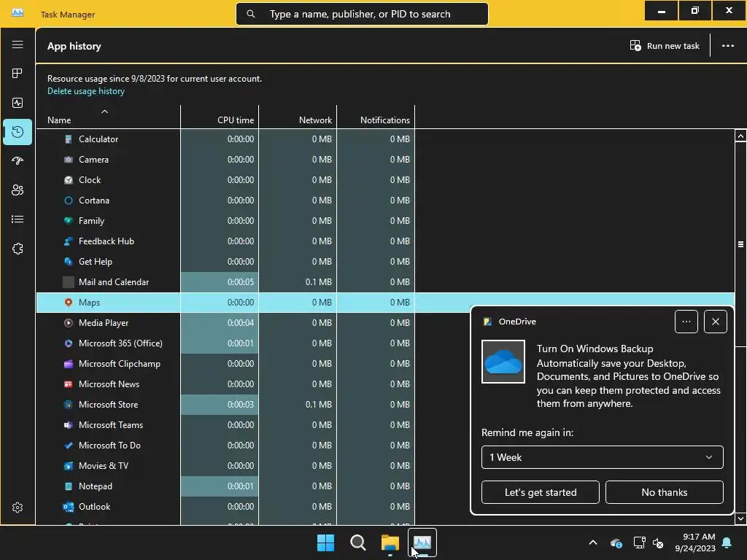
Task: Open the Performance page icon
Action: pos(18,103)
